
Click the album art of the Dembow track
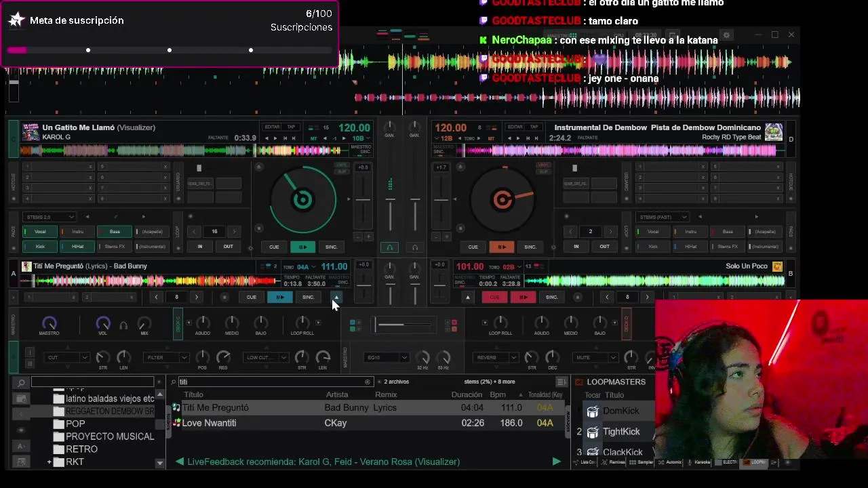point(774,131)
